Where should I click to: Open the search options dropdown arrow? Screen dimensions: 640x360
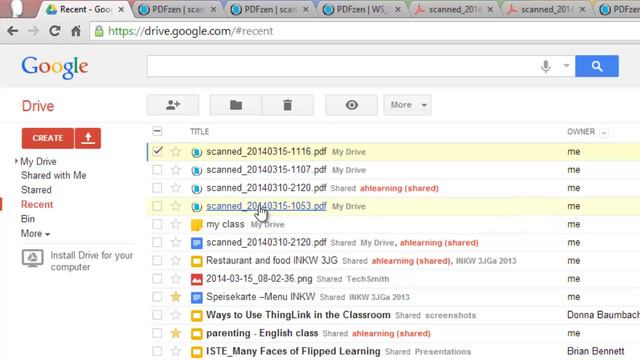click(x=566, y=65)
